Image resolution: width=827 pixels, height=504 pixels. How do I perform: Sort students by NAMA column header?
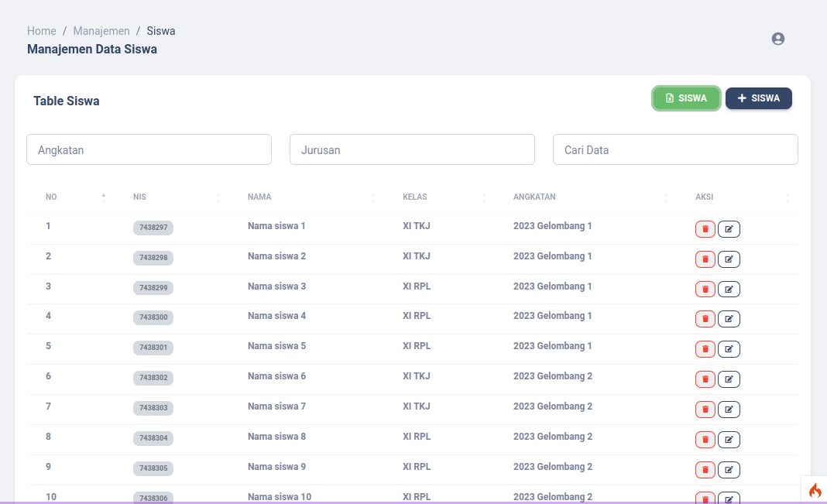pyautogui.click(x=259, y=197)
